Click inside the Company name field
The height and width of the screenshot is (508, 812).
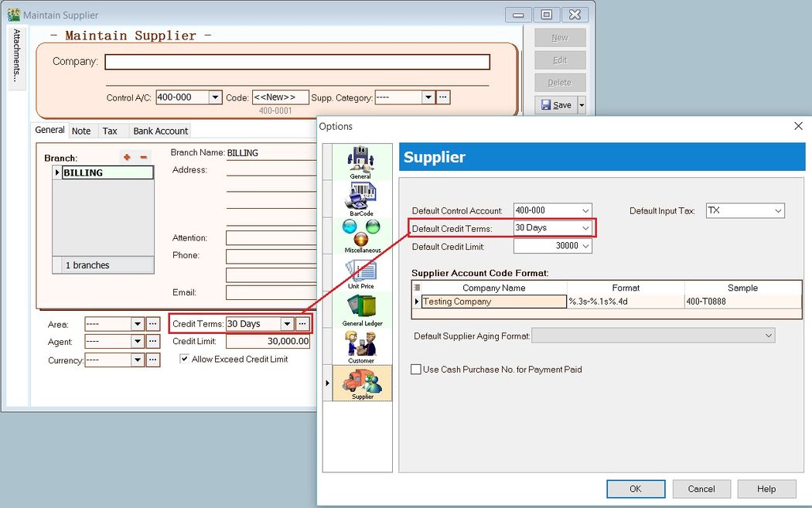[x=297, y=62]
